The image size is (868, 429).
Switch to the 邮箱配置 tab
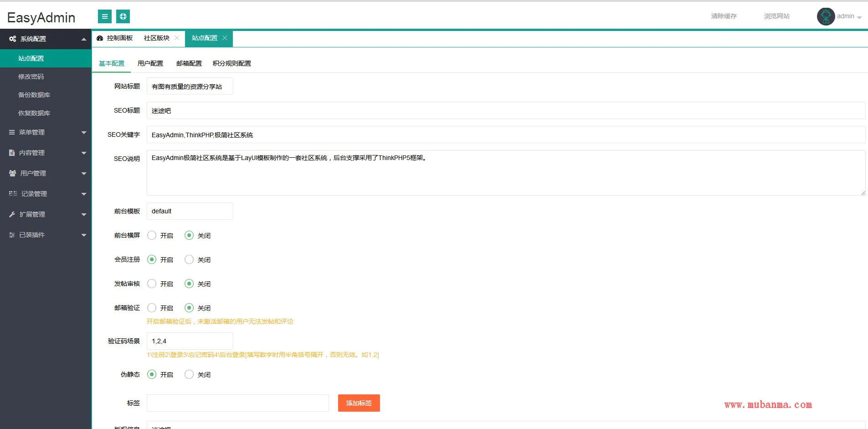(x=189, y=63)
